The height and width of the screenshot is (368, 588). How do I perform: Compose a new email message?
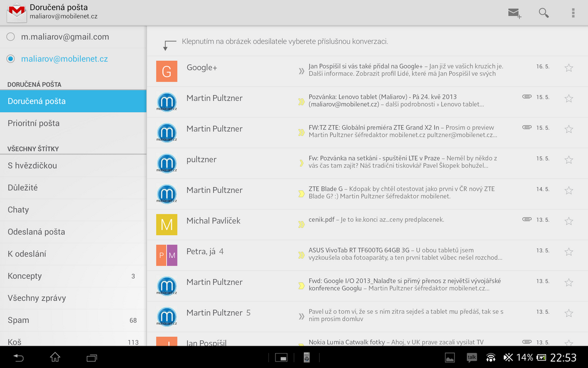[513, 13]
